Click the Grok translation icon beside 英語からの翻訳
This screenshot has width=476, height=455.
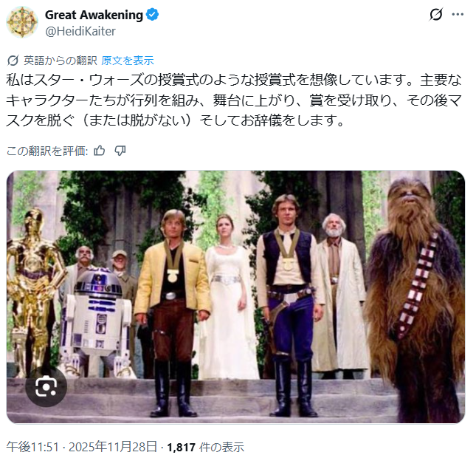(x=13, y=61)
